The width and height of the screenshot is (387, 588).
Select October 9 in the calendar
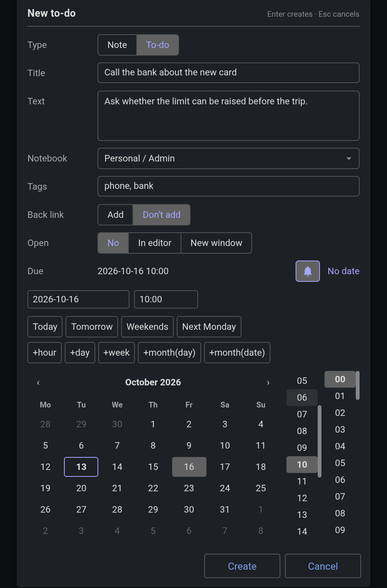click(x=189, y=446)
